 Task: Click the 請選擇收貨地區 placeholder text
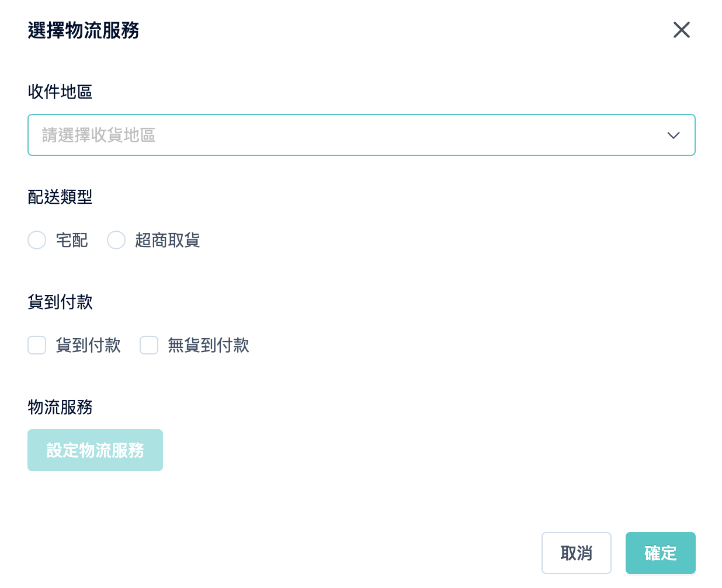click(x=99, y=135)
